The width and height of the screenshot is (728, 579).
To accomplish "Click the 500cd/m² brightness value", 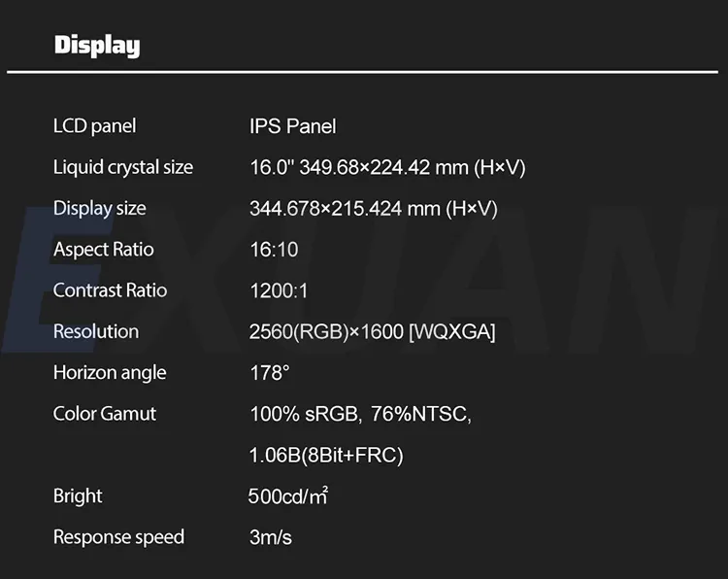I will pos(288,495).
